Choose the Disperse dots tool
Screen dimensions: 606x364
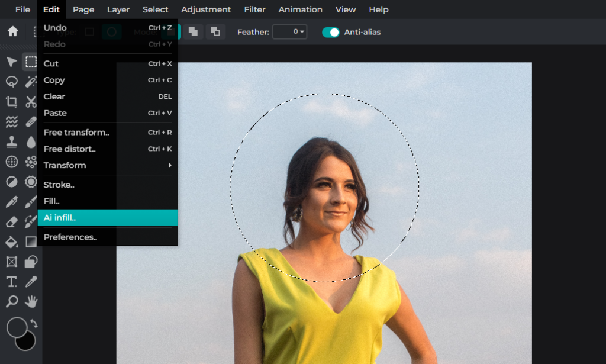click(31, 162)
